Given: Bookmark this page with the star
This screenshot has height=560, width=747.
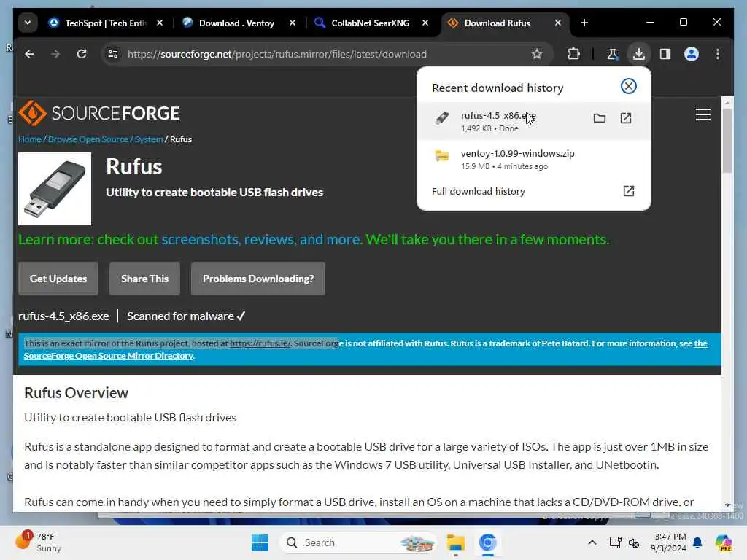Looking at the screenshot, I should click(x=537, y=54).
